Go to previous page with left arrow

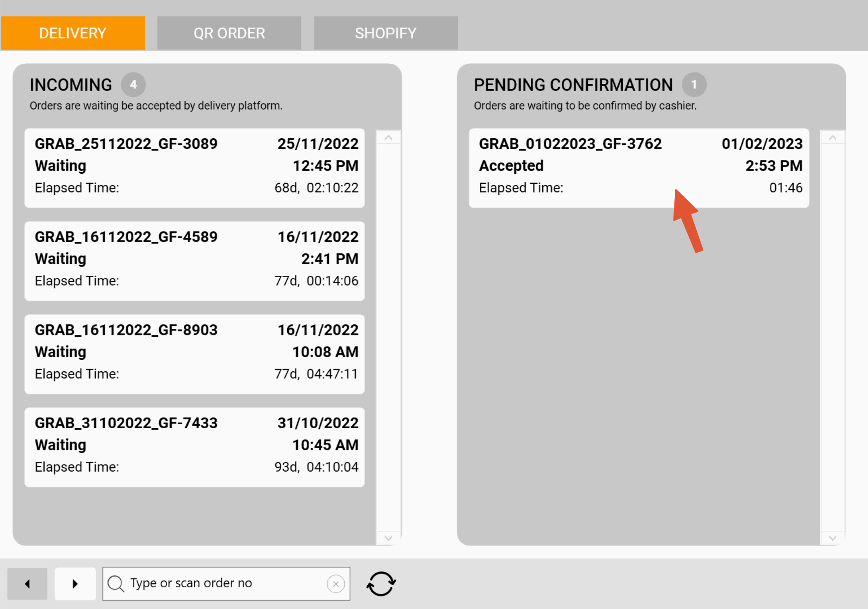point(27,584)
